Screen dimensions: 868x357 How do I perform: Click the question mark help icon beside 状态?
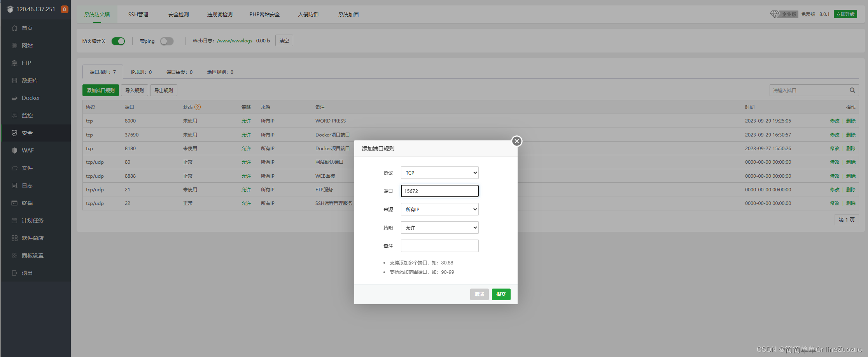pyautogui.click(x=198, y=107)
